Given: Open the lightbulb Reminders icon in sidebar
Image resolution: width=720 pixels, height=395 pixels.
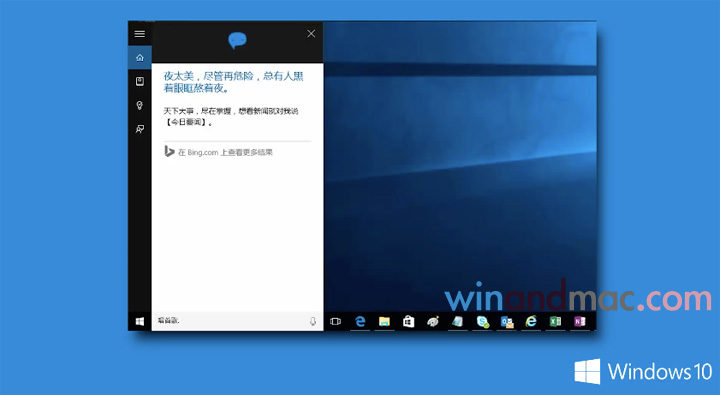Looking at the screenshot, I should point(140,105).
